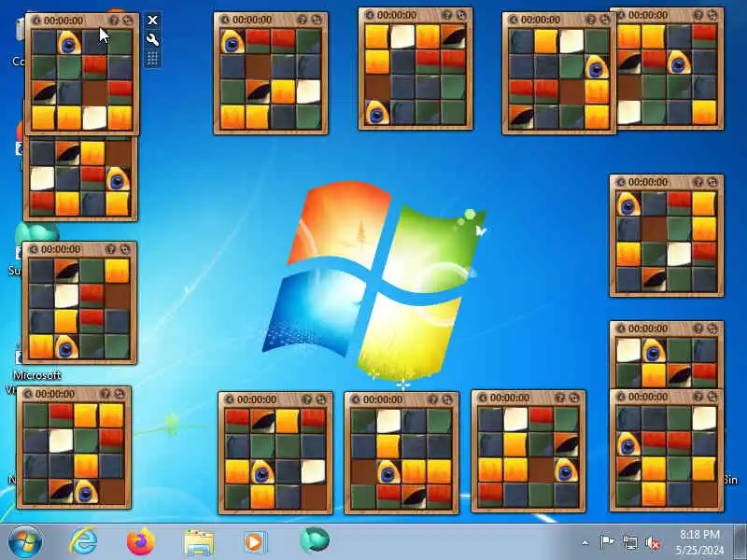Shuffle the second top-row puzzle
Viewport: 747px width, 560px height.
click(317, 20)
